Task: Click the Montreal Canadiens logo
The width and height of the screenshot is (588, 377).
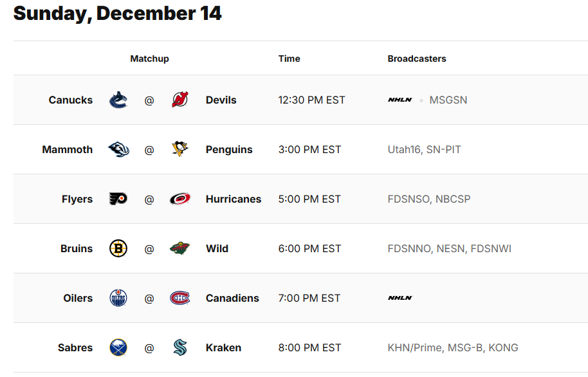Action: (180, 298)
